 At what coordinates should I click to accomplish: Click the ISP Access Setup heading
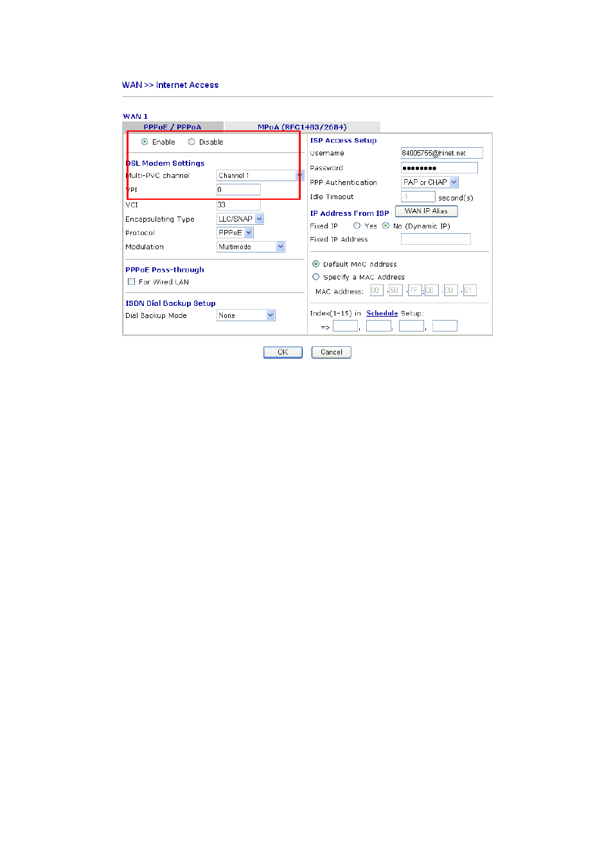(343, 140)
